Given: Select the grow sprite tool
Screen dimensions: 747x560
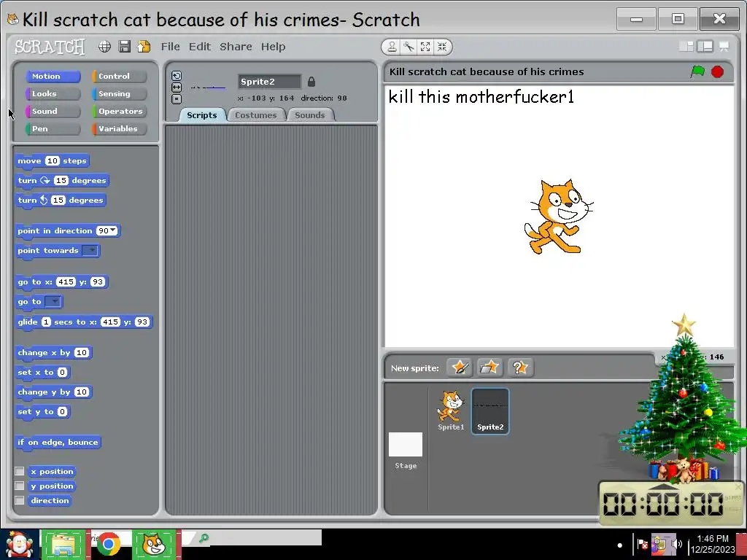Looking at the screenshot, I should [425, 47].
